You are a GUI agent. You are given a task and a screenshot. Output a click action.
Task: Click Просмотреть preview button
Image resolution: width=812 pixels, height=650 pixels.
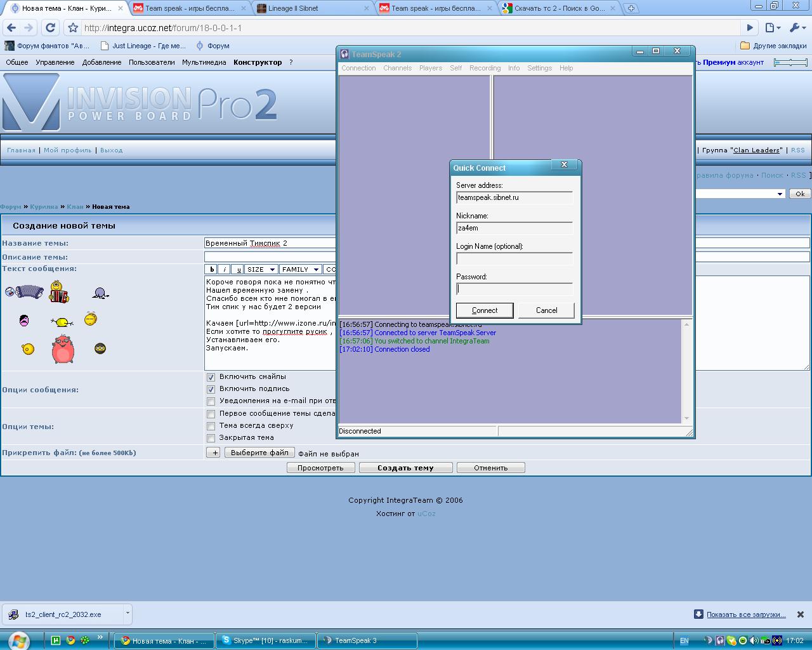point(320,468)
